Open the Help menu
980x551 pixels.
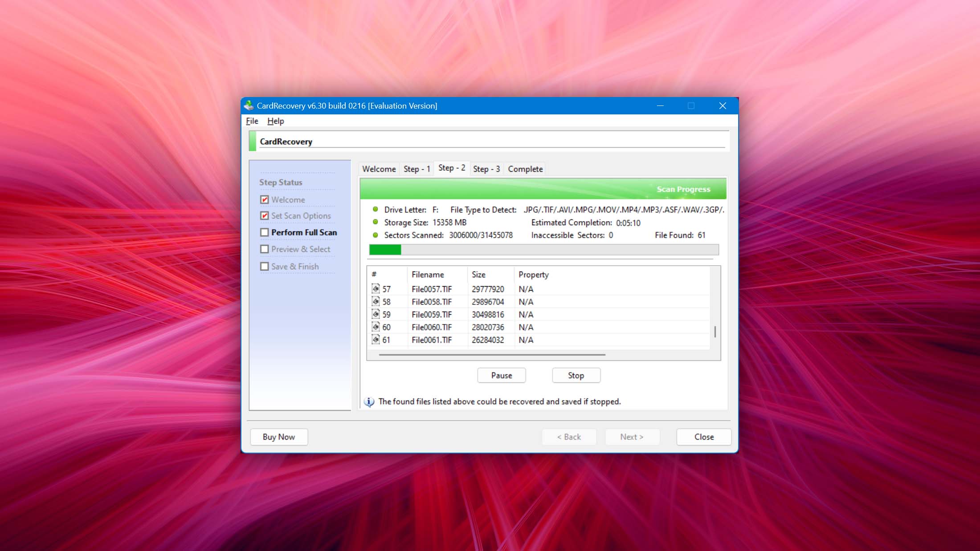pos(275,121)
